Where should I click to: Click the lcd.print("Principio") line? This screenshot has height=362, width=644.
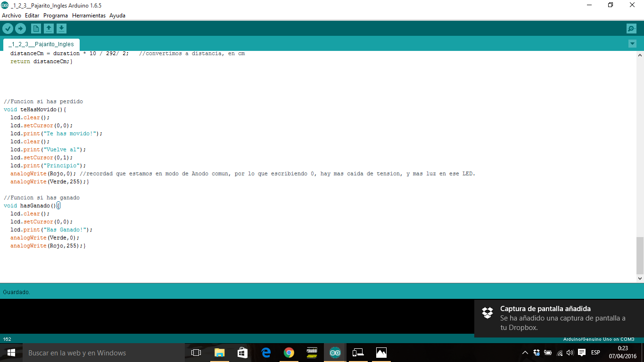48,165
